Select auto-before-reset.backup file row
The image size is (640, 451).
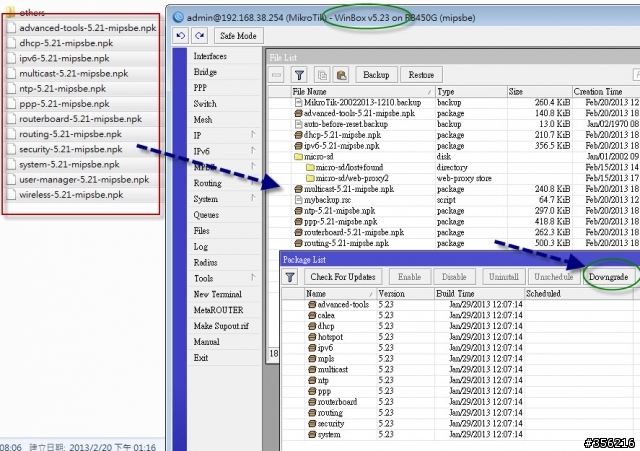point(454,124)
